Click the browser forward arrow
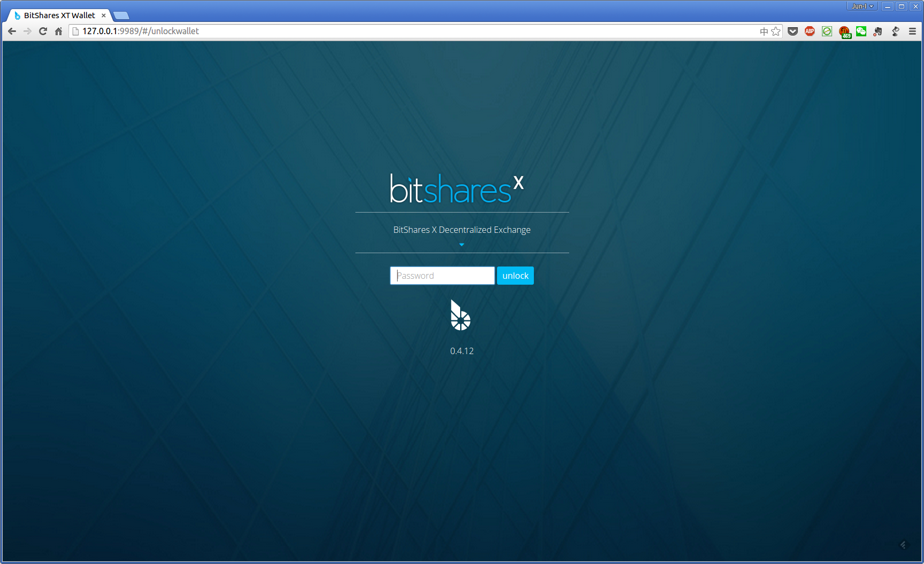 pos(27,31)
